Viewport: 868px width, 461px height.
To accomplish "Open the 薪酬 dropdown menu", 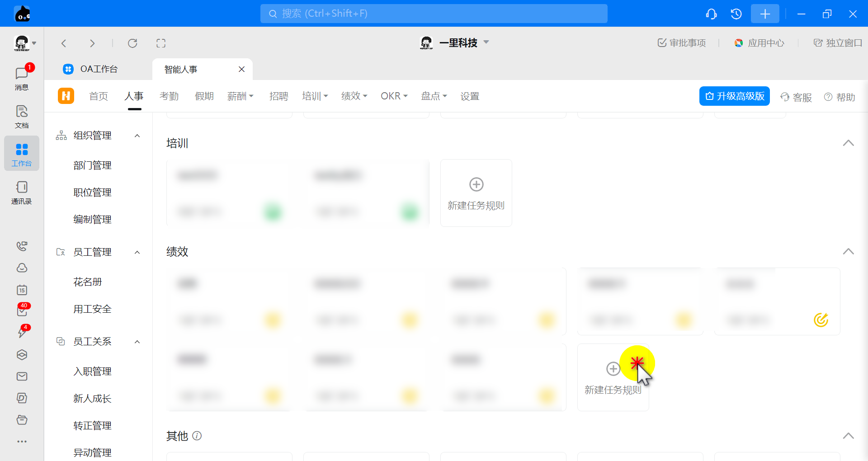I will coord(240,96).
